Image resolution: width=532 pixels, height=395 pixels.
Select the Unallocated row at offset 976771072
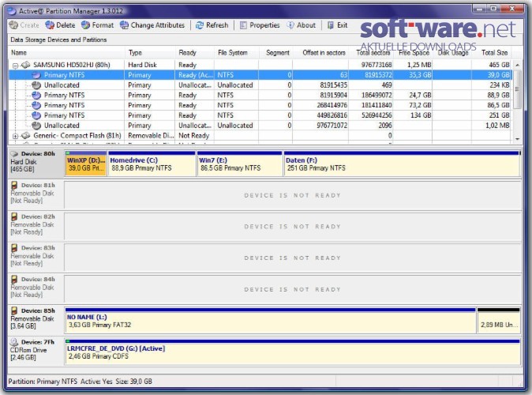click(x=260, y=126)
